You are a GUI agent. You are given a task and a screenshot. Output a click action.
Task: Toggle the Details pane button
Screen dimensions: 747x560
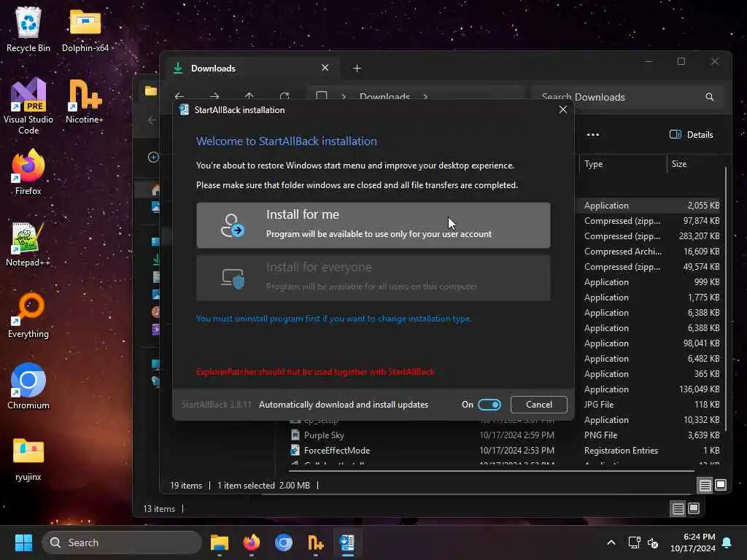click(x=692, y=135)
